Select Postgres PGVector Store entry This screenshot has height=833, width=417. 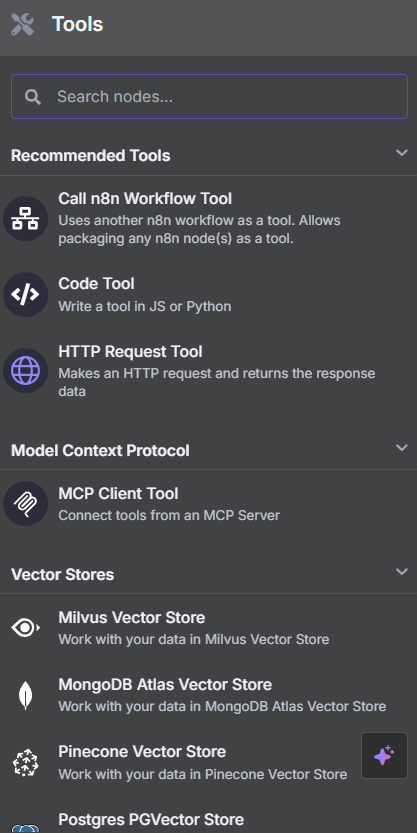point(208,821)
